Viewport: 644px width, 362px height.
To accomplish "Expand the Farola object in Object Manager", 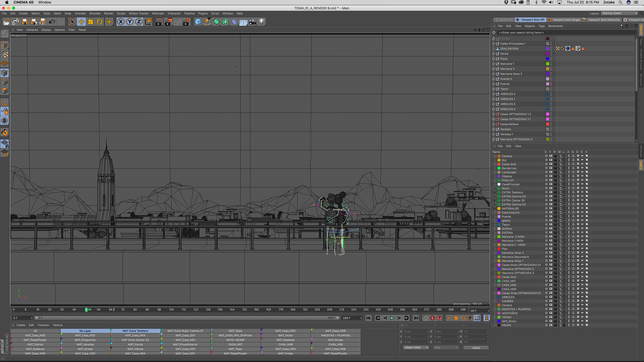I will coord(493,54).
